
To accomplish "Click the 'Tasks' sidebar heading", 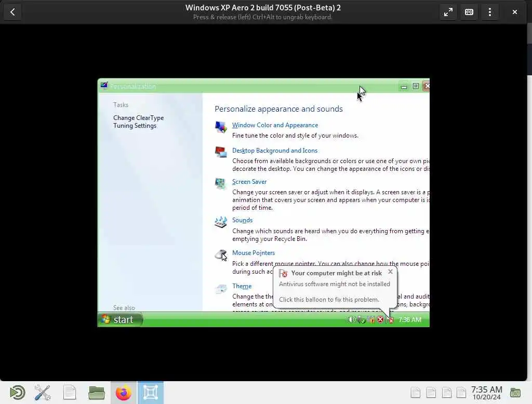I will [121, 105].
